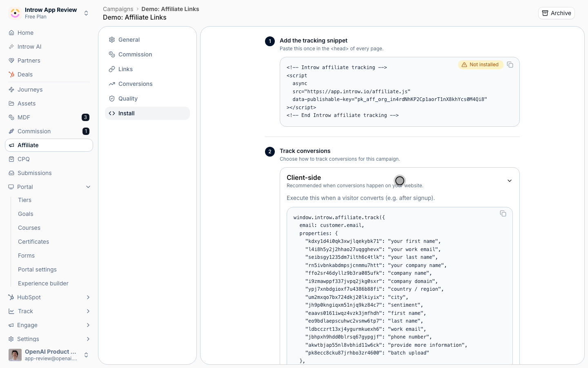Click the Links chain icon
Screen dimensions: 588x368
tap(112, 69)
